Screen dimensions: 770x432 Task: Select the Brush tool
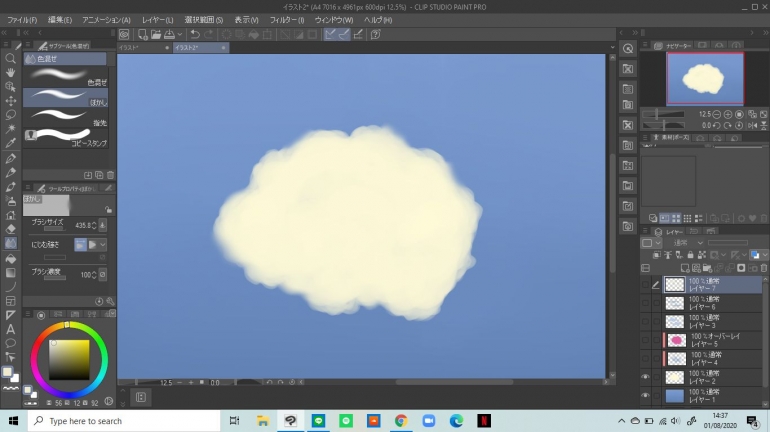tap(10, 187)
